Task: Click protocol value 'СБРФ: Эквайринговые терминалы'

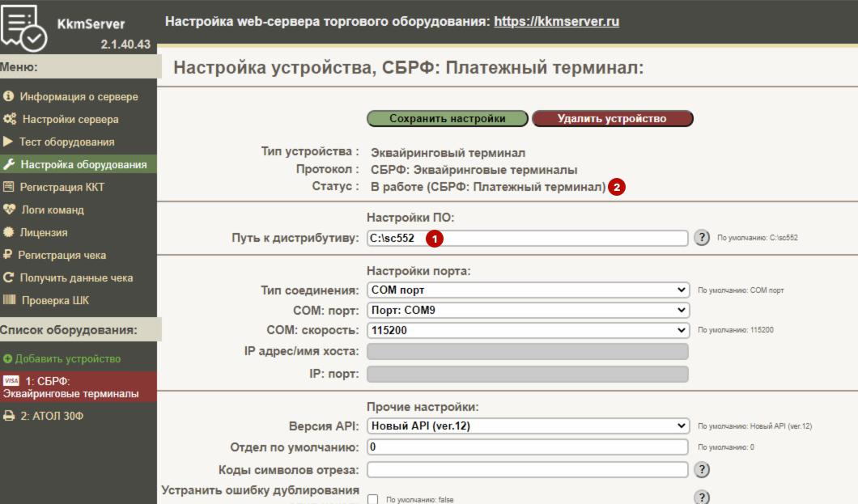Action: click(474, 170)
